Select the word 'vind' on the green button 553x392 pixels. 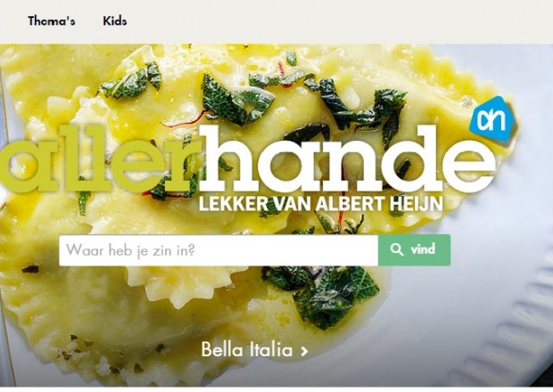click(423, 249)
